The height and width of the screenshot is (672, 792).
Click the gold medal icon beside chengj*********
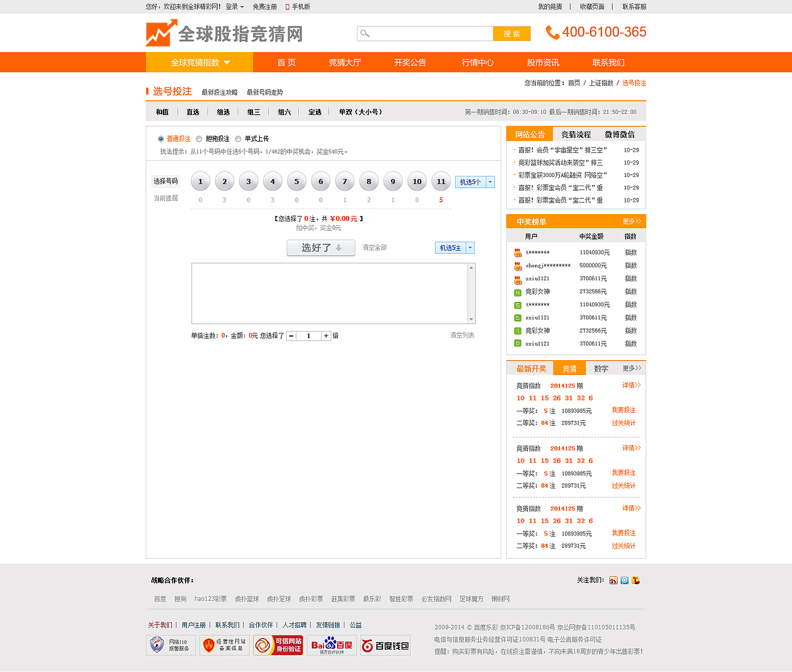pyautogui.click(x=518, y=266)
